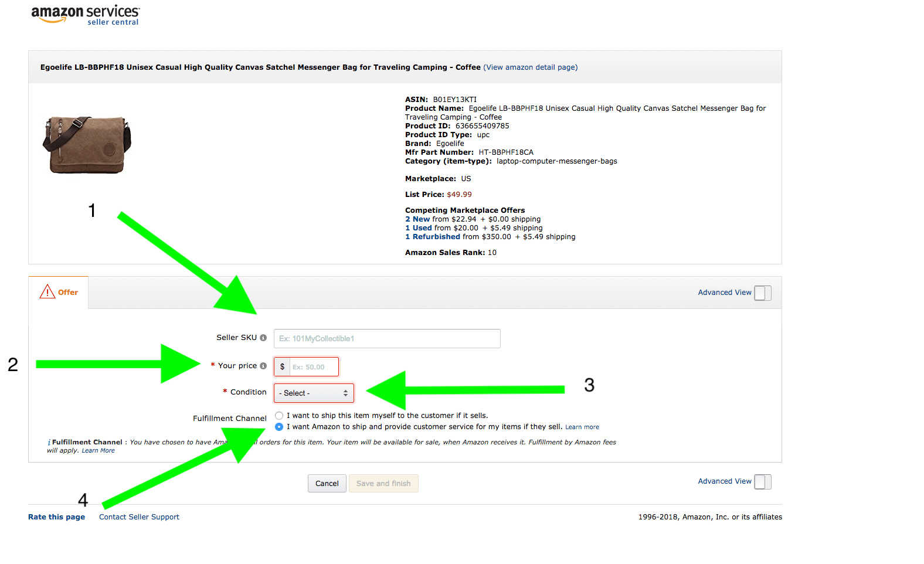
Task: Click the Amazon Sales Rank 10 text
Action: coord(450,253)
